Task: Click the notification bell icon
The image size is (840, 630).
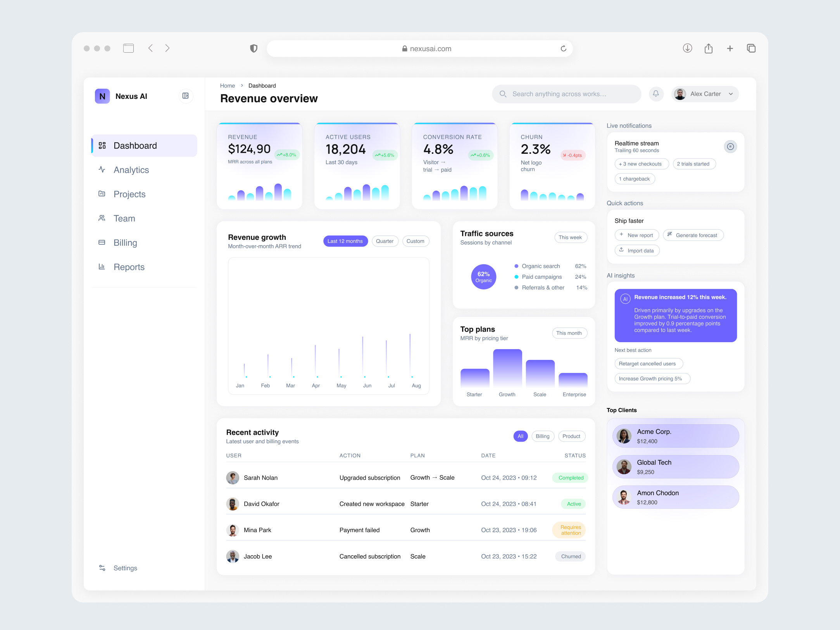Action: pyautogui.click(x=656, y=94)
